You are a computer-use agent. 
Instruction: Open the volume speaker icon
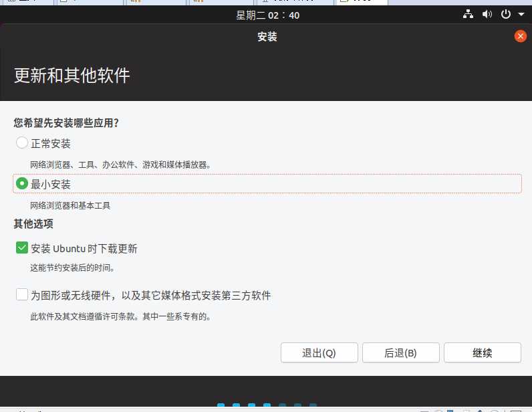pos(487,14)
